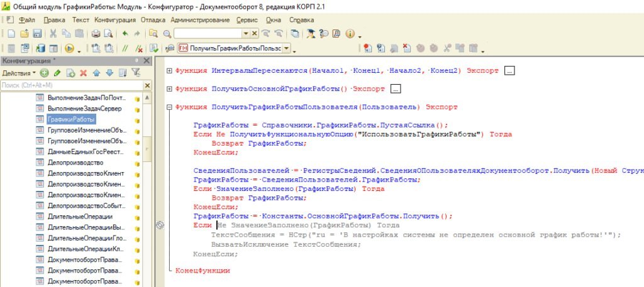Move item up with the blue arrow

click(96, 73)
